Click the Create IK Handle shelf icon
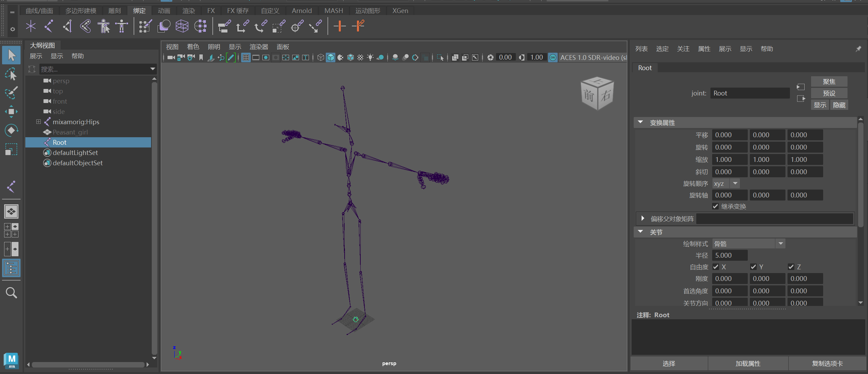Screen dimensions: 868x374 click(67, 26)
